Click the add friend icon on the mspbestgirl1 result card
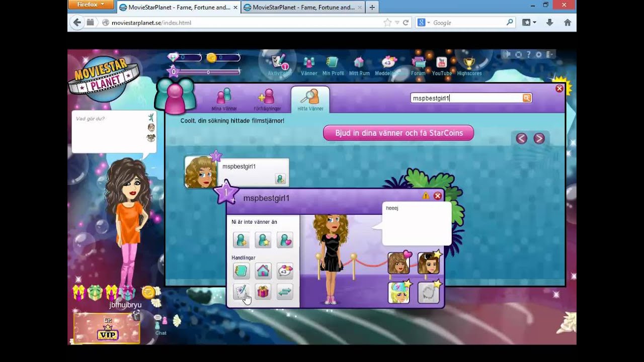The height and width of the screenshot is (362, 644). 280,178
